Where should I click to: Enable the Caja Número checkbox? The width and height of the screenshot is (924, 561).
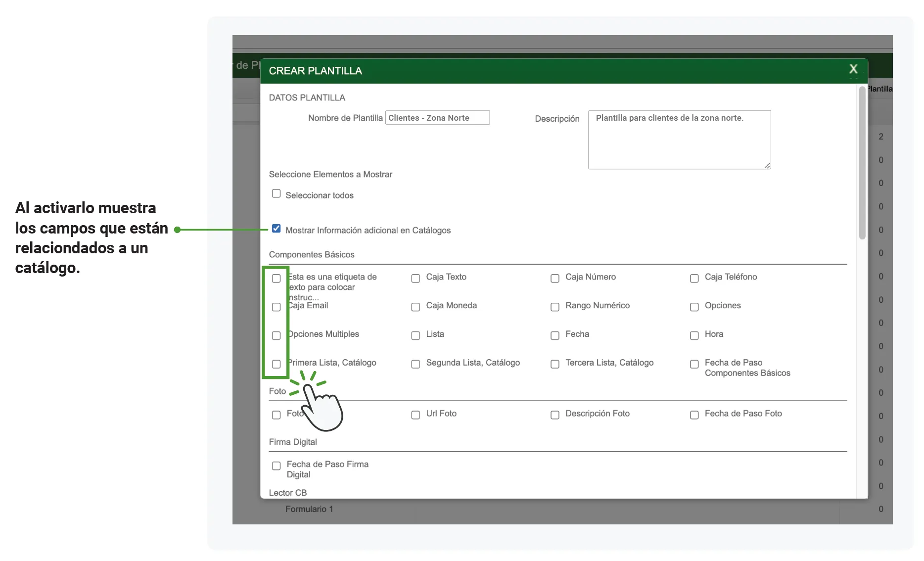click(x=555, y=279)
